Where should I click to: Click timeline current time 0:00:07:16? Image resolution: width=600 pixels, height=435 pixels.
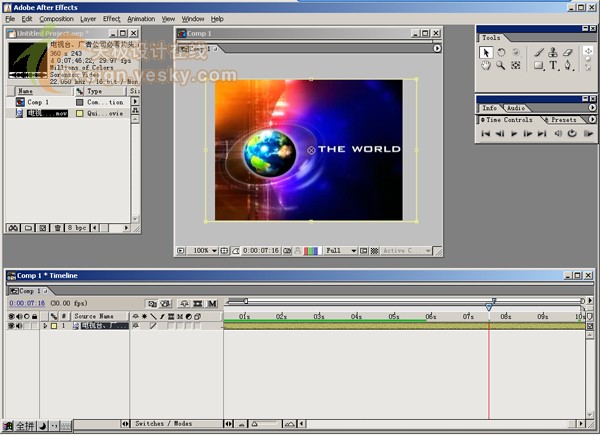point(27,303)
